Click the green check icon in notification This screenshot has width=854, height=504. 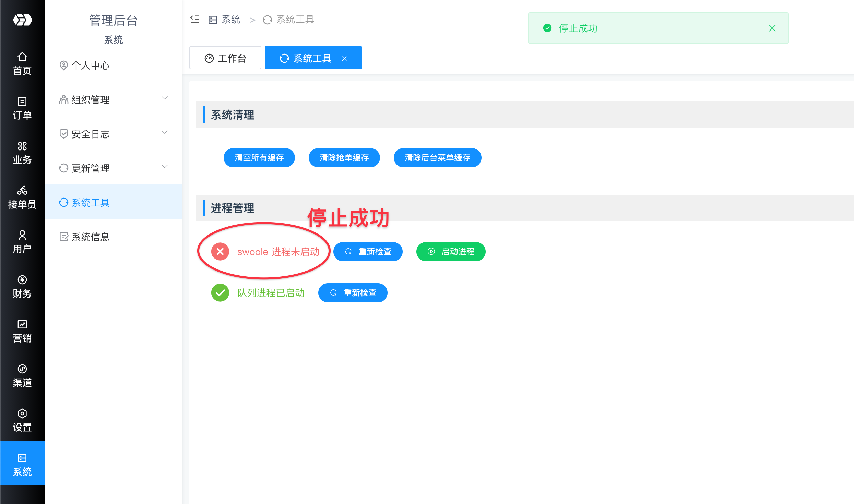[x=547, y=28]
